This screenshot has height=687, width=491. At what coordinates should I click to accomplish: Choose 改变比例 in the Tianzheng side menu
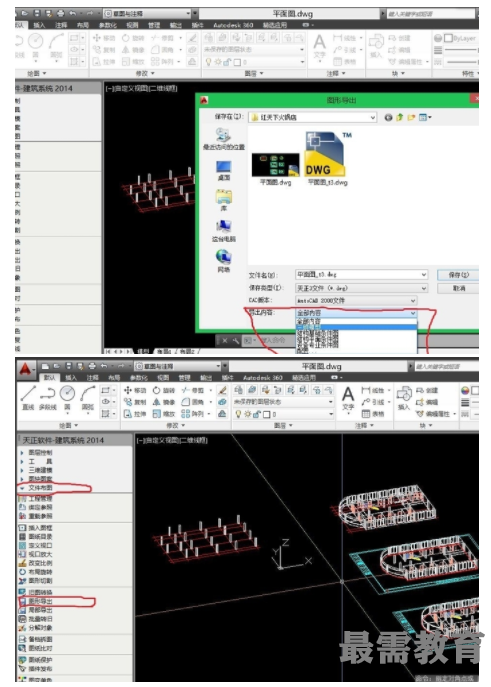pos(36,563)
